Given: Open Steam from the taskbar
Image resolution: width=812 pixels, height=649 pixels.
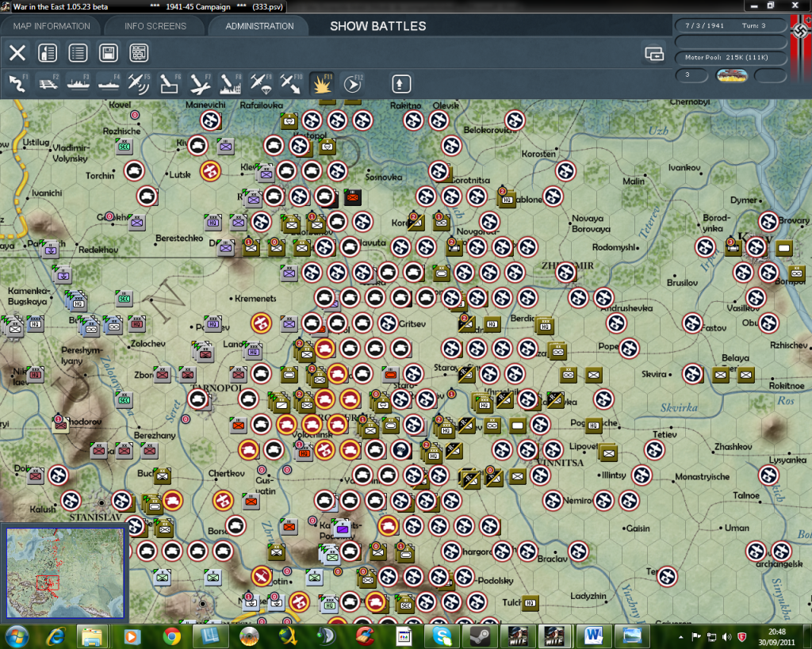Looking at the screenshot, I should (480, 636).
